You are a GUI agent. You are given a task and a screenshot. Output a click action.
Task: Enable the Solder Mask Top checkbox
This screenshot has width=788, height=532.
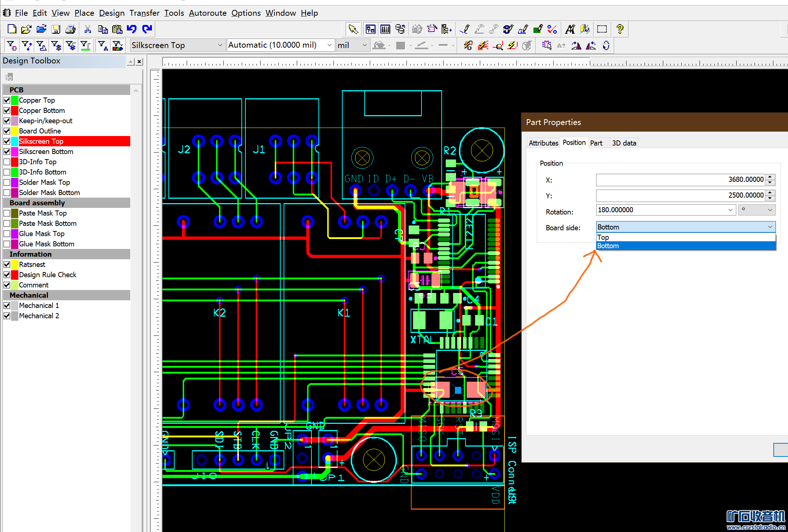click(7, 182)
